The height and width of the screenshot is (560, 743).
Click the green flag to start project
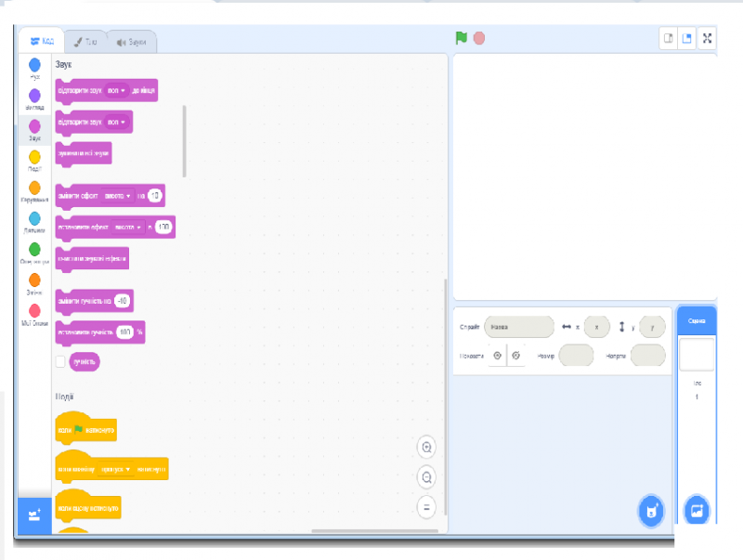pos(461,38)
